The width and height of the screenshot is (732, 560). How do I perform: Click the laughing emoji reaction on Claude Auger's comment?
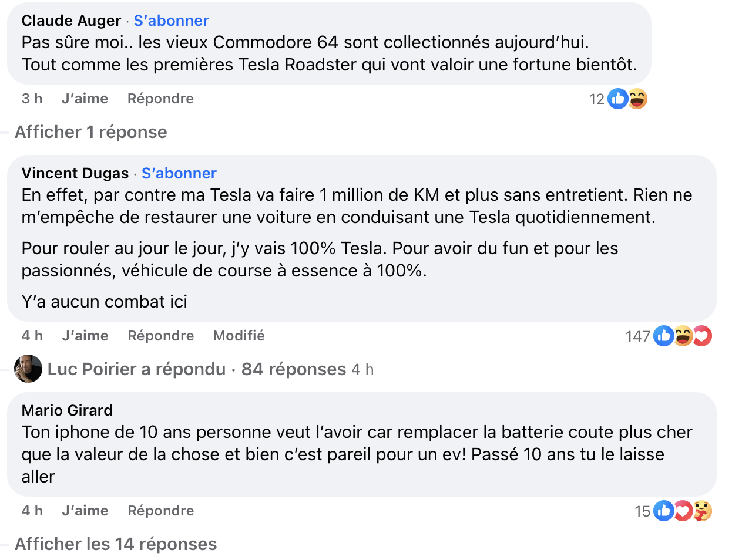[637, 99]
